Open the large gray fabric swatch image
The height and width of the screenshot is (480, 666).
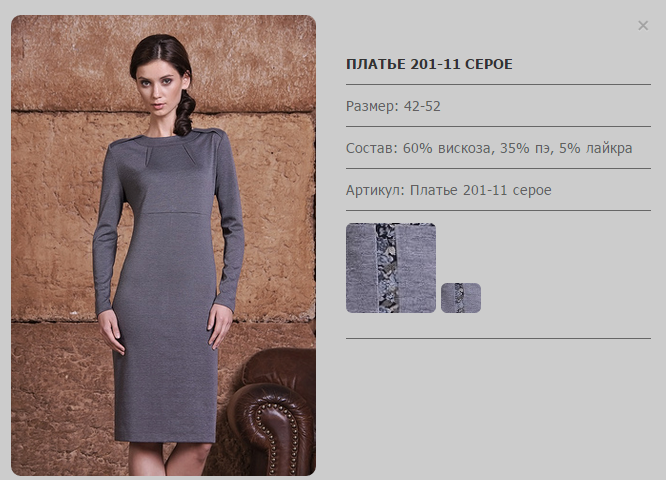click(x=391, y=268)
